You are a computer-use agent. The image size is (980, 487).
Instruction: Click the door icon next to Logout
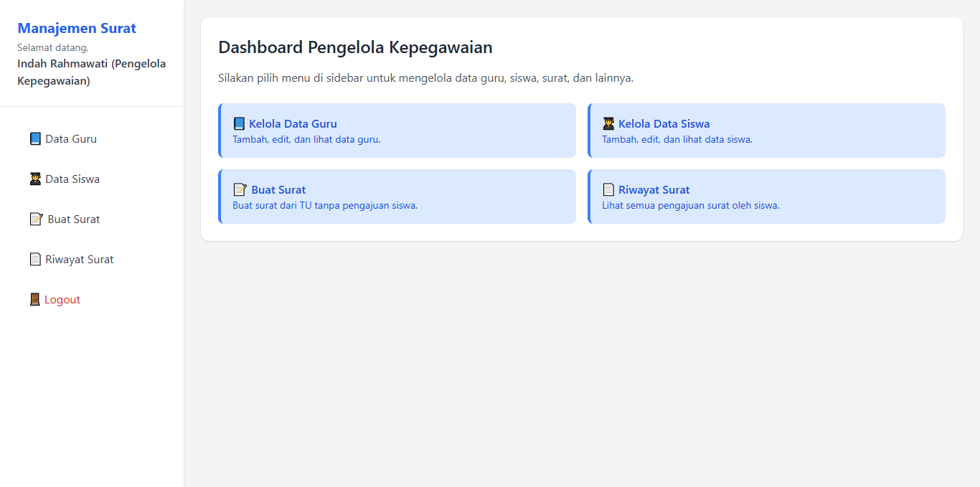point(34,299)
